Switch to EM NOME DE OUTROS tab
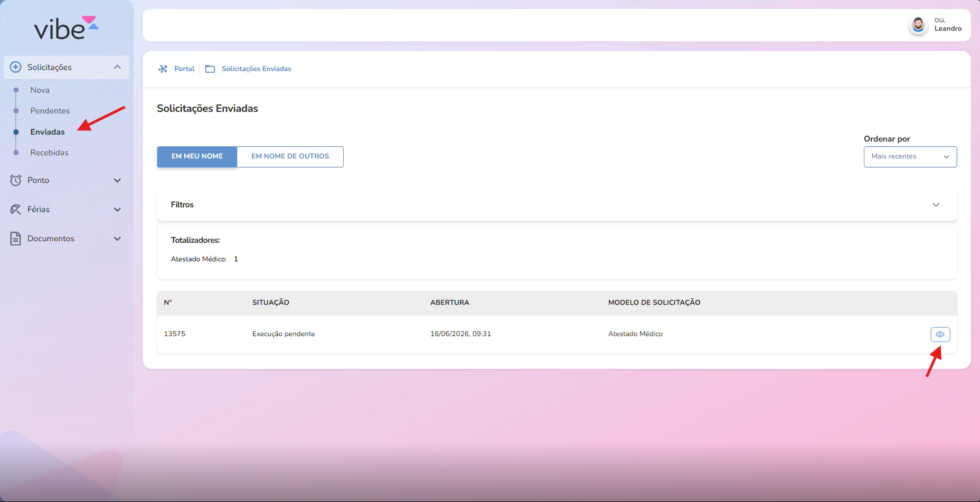Viewport: 980px width, 502px height. [290, 157]
